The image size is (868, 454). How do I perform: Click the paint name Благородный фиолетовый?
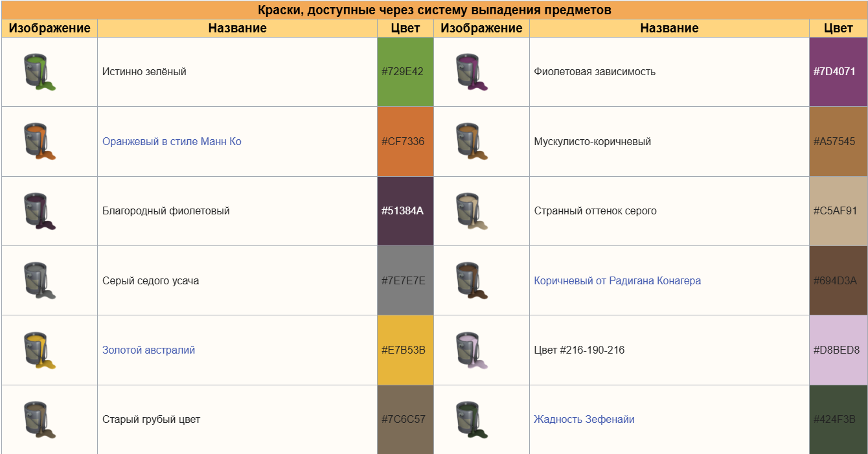(x=166, y=211)
